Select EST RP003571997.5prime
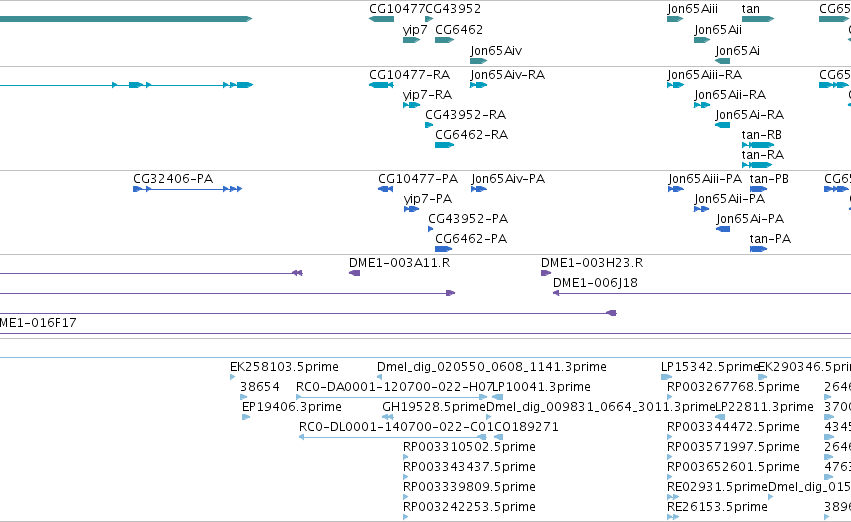This screenshot has width=851, height=522. coord(733,447)
